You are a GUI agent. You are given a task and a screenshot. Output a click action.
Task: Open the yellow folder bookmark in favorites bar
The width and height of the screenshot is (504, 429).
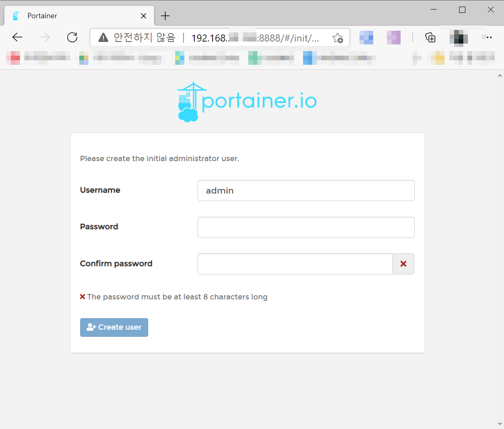438,58
